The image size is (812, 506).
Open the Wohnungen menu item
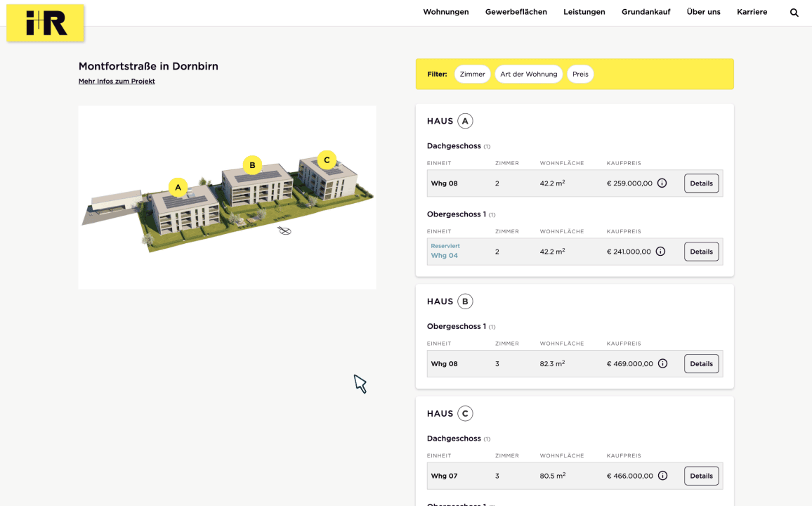[x=445, y=12]
